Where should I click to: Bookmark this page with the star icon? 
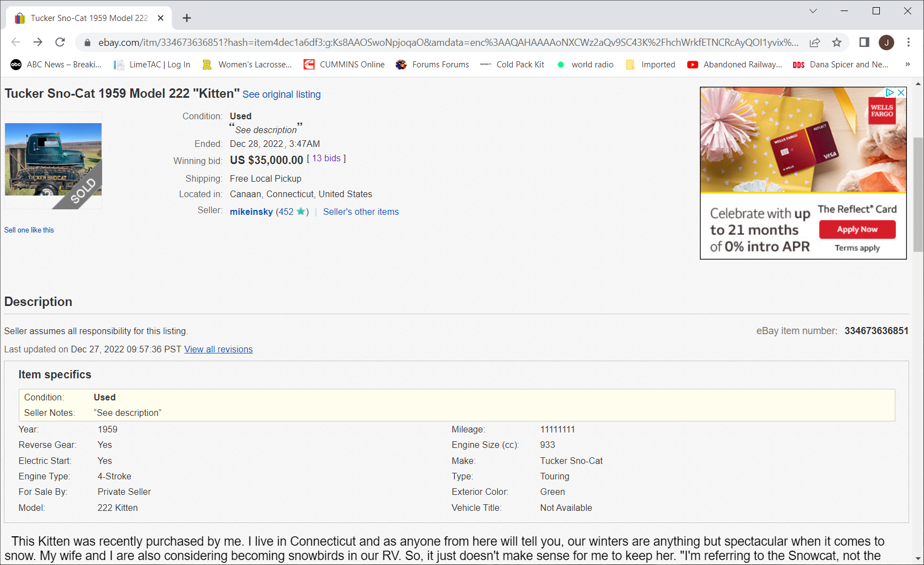(837, 43)
